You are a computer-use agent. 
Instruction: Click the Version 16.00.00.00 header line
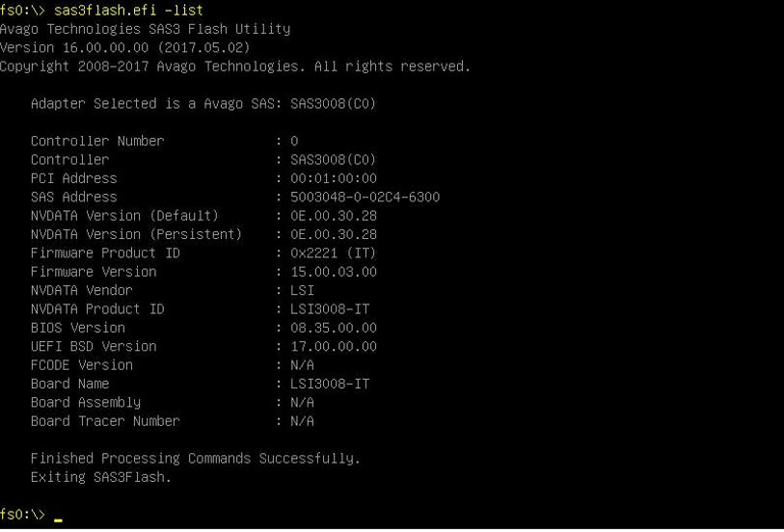[x=124, y=47]
